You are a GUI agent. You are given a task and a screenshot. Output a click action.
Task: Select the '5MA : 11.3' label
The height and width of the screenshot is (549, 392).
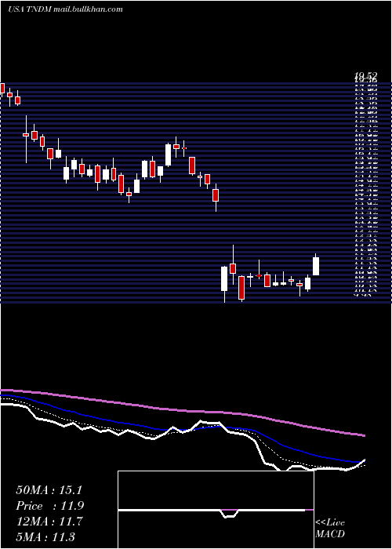45,537
